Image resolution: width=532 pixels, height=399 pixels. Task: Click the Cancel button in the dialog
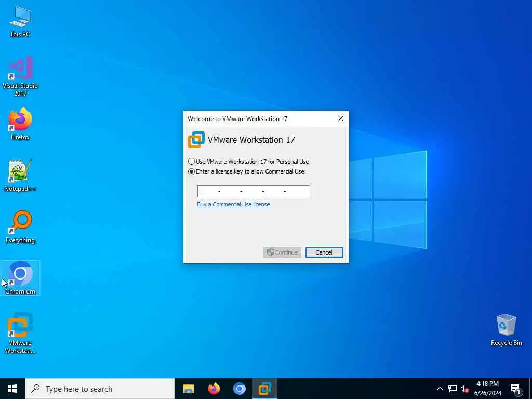click(x=324, y=252)
